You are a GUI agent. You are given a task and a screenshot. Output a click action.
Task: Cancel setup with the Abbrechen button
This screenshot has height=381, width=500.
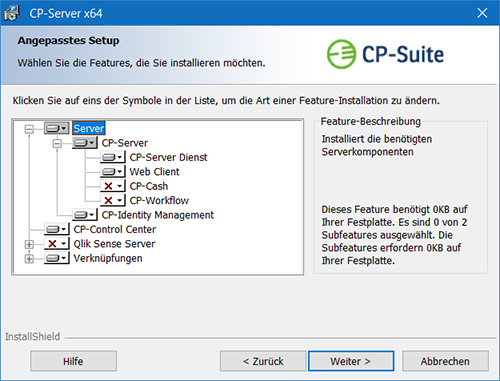coord(445,361)
